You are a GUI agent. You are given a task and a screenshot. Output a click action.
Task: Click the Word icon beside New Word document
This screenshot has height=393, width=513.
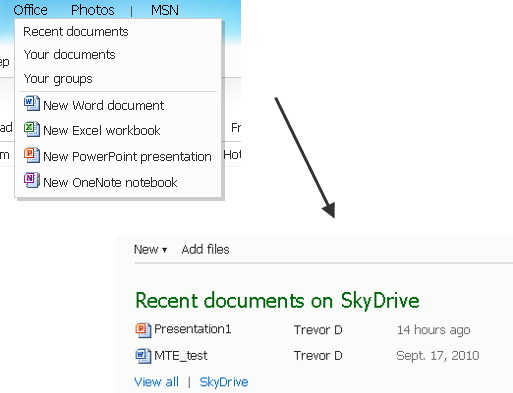click(x=32, y=104)
